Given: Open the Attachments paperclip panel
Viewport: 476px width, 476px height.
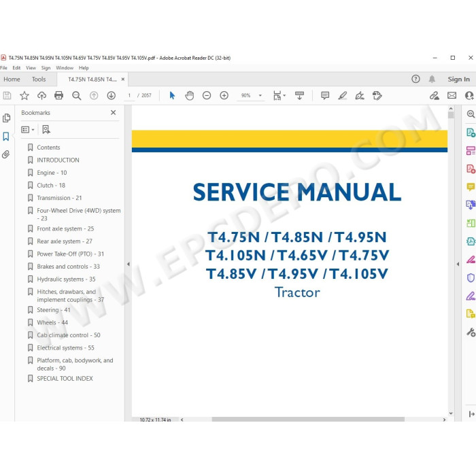Looking at the screenshot, I should (x=5, y=154).
